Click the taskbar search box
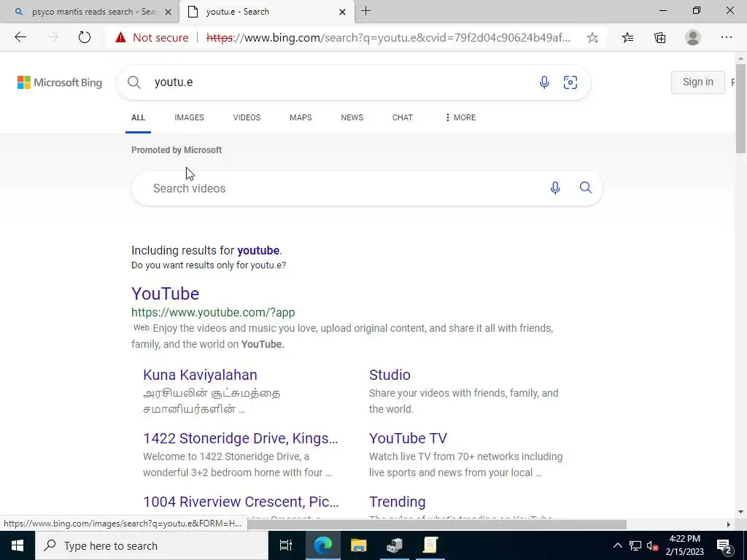The image size is (747, 560). [x=152, y=545]
